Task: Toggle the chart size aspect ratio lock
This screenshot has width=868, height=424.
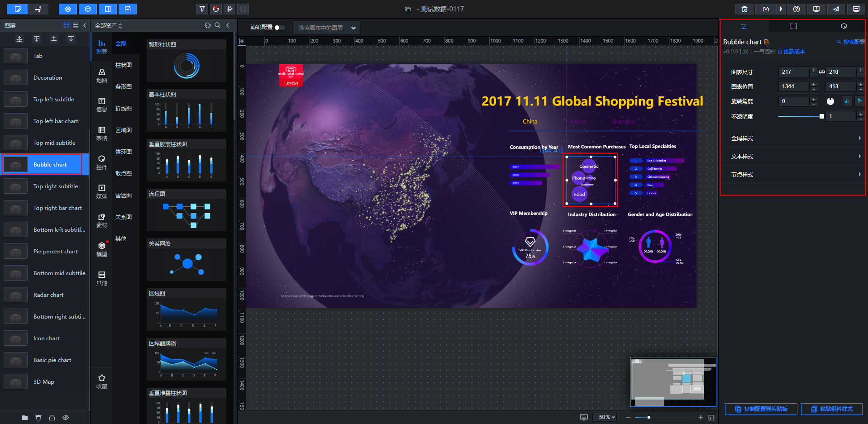Action: [x=822, y=72]
